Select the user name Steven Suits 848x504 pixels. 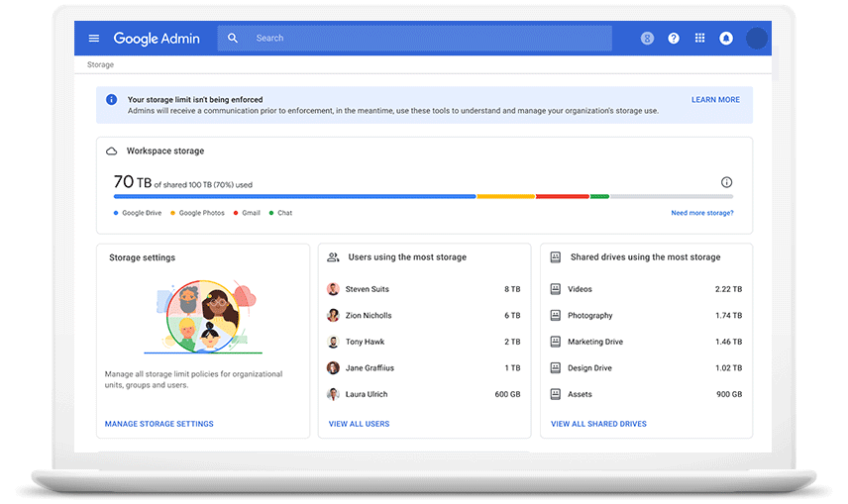coord(368,289)
